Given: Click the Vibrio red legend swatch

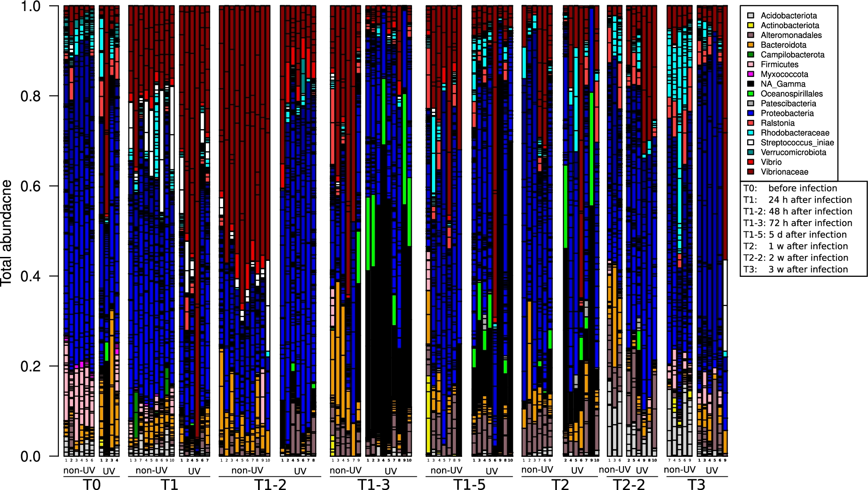Looking at the screenshot, I should point(751,161).
